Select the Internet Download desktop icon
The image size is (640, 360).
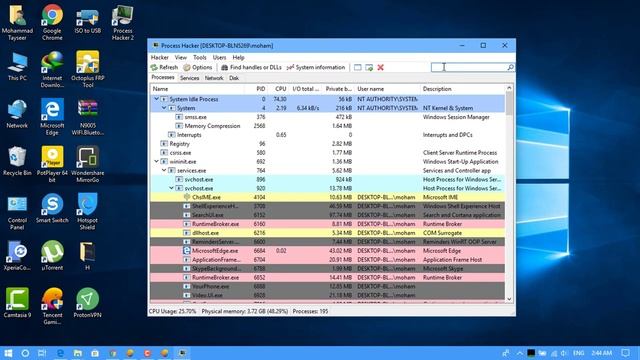click(x=52, y=69)
